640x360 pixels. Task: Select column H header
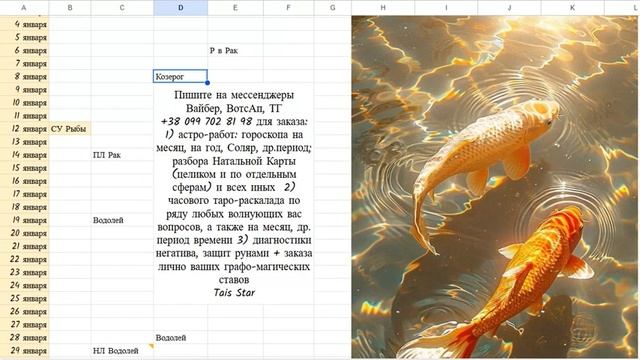(x=383, y=8)
